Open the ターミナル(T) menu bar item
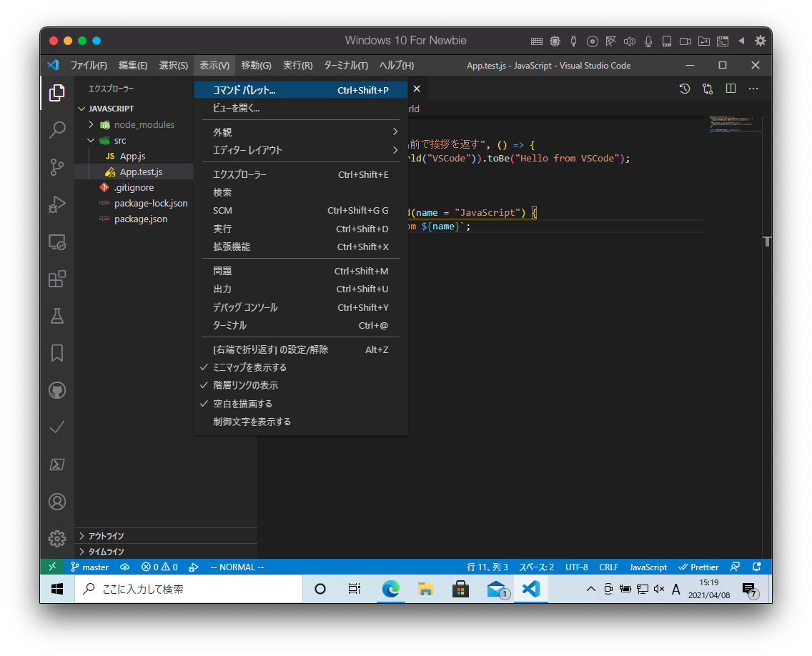The width and height of the screenshot is (812, 656). (345, 66)
